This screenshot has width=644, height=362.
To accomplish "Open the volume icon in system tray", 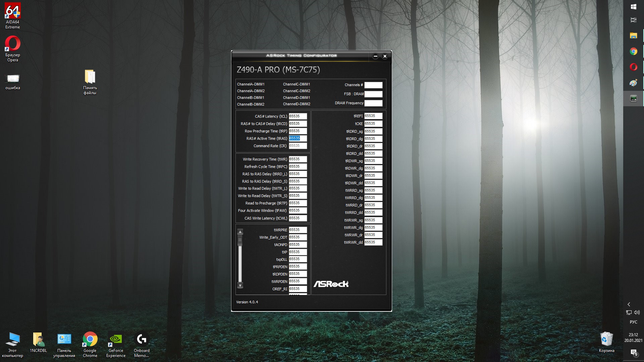I will point(637,312).
